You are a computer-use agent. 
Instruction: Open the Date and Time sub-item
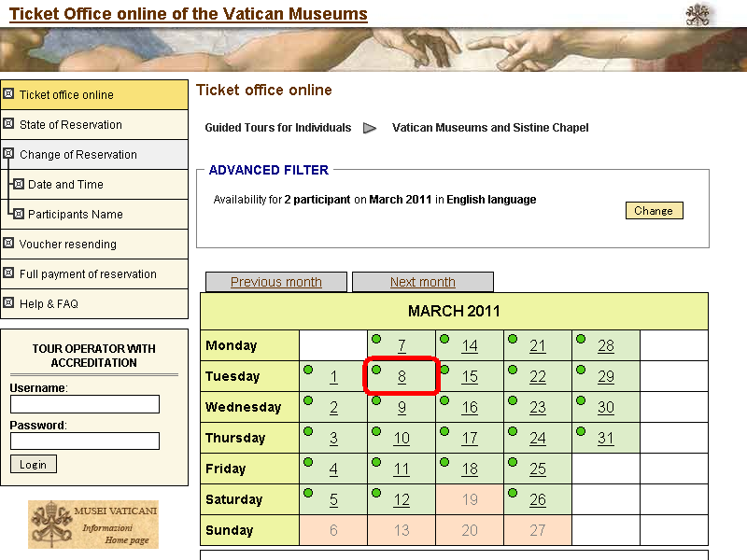point(65,185)
